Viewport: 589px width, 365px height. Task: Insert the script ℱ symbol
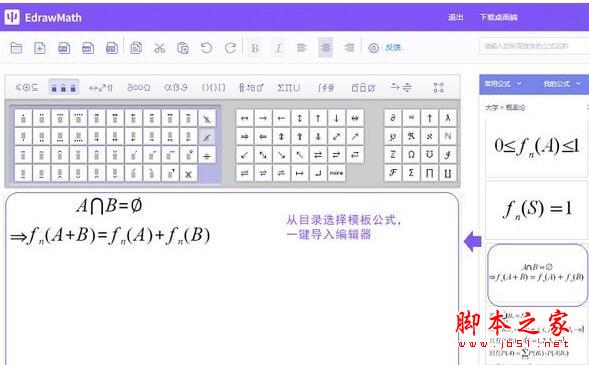[393, 173]
